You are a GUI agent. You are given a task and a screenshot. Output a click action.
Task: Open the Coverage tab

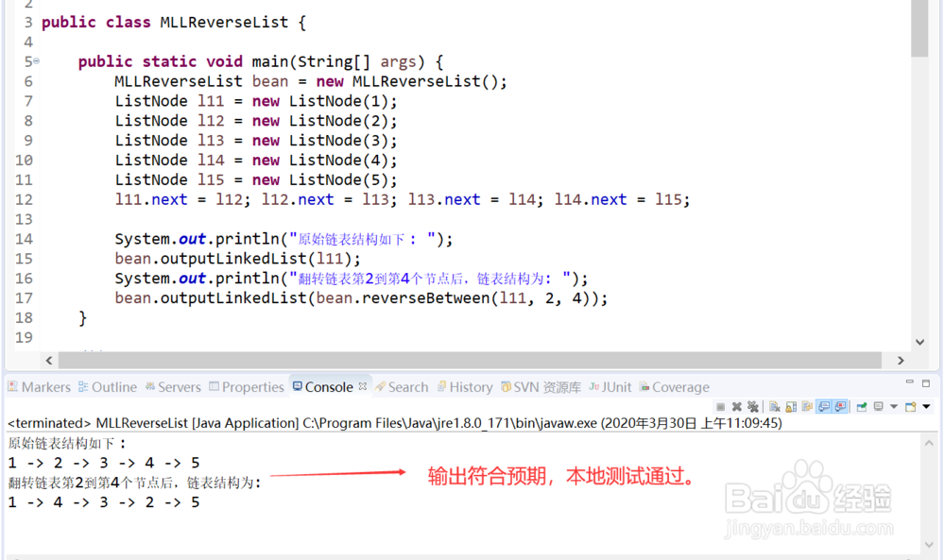tap(675, 387)
